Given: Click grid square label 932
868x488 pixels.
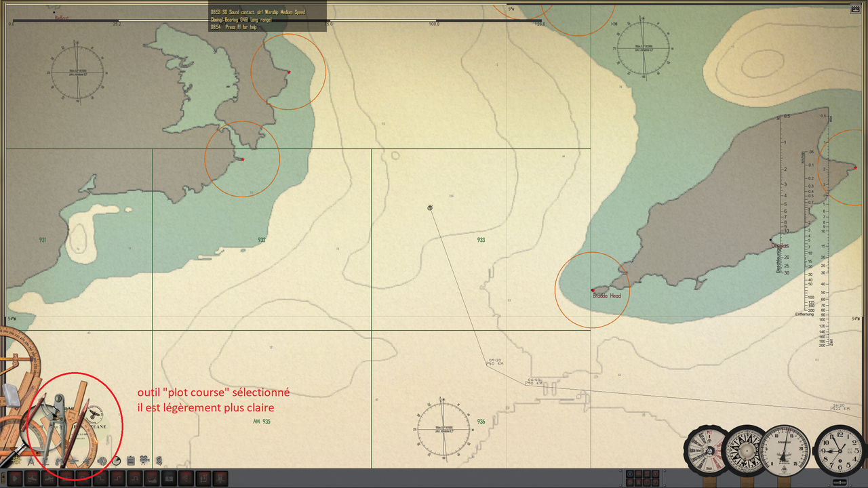Looking at the screenshot, I should pos(262,240).
